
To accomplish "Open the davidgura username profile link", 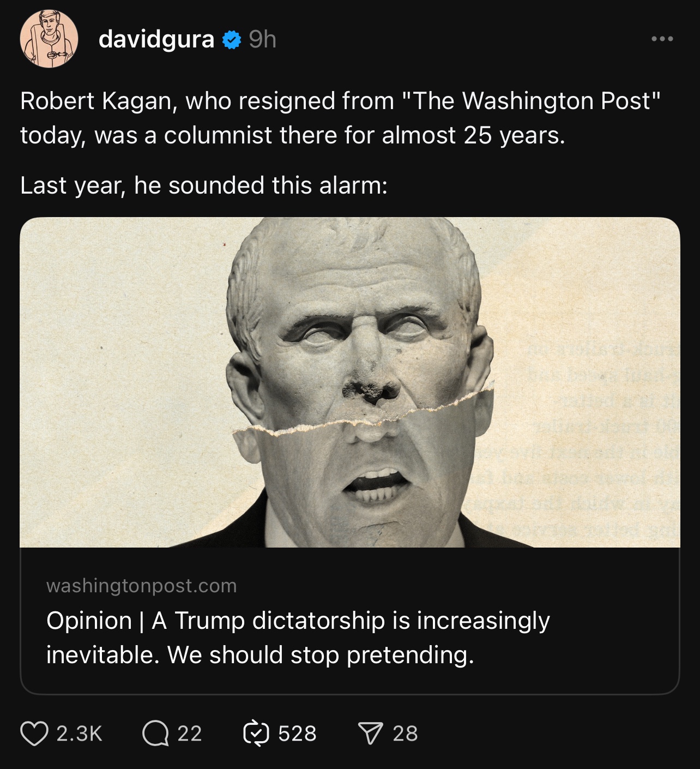I will 156,39.
